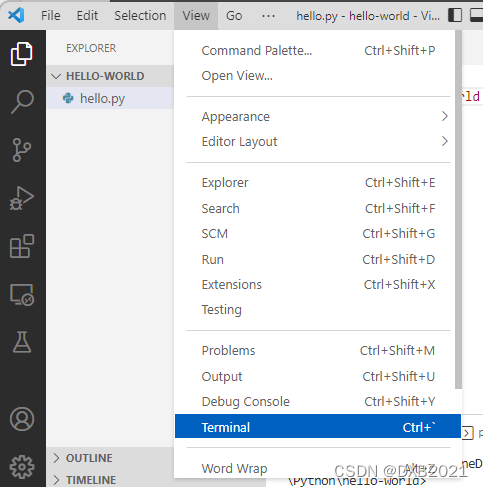
Task: Open the Testing flask icon
Action: [22, 342]
